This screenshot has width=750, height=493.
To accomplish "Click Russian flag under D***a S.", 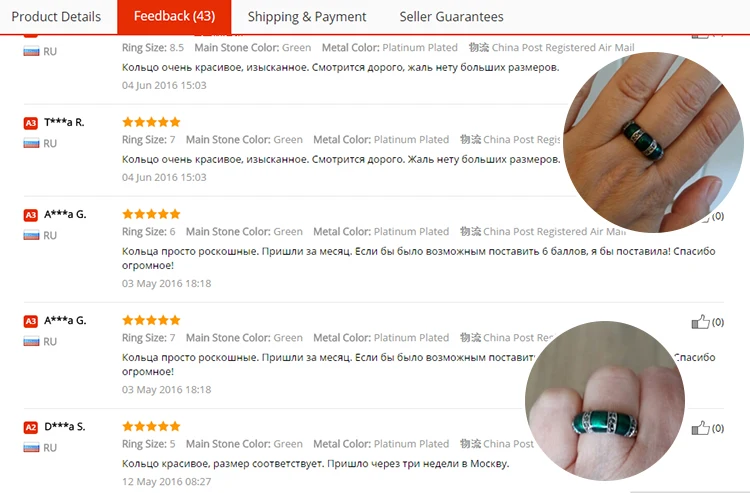I will point(31,448).
